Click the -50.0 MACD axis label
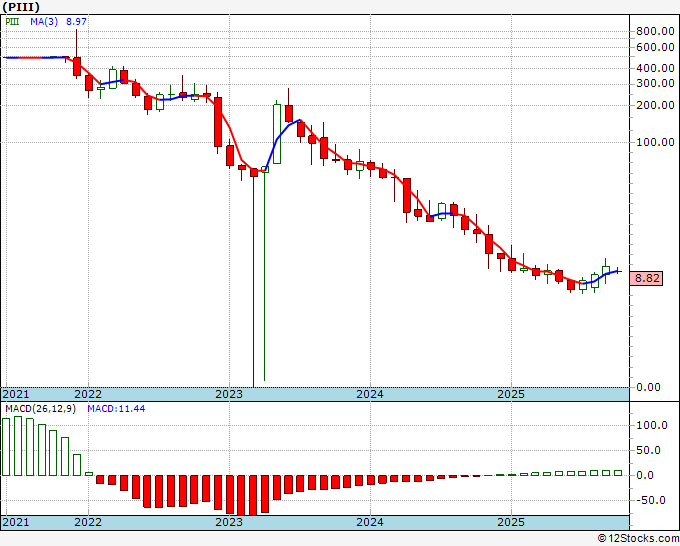 click(x=651, y=500)
